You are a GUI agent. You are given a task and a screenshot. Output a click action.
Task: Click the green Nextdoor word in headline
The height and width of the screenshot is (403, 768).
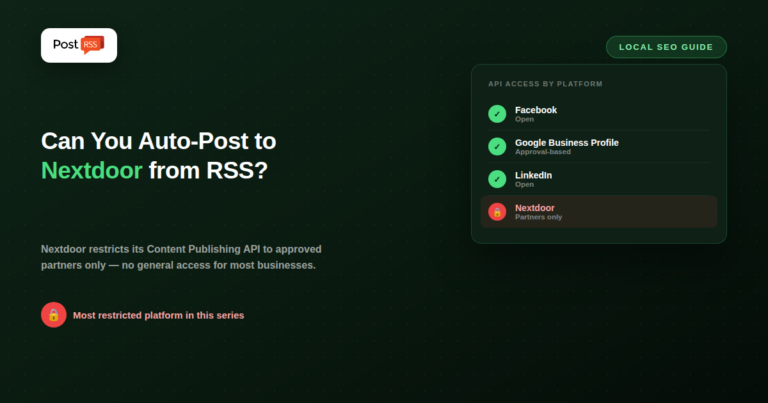point(92,170)
